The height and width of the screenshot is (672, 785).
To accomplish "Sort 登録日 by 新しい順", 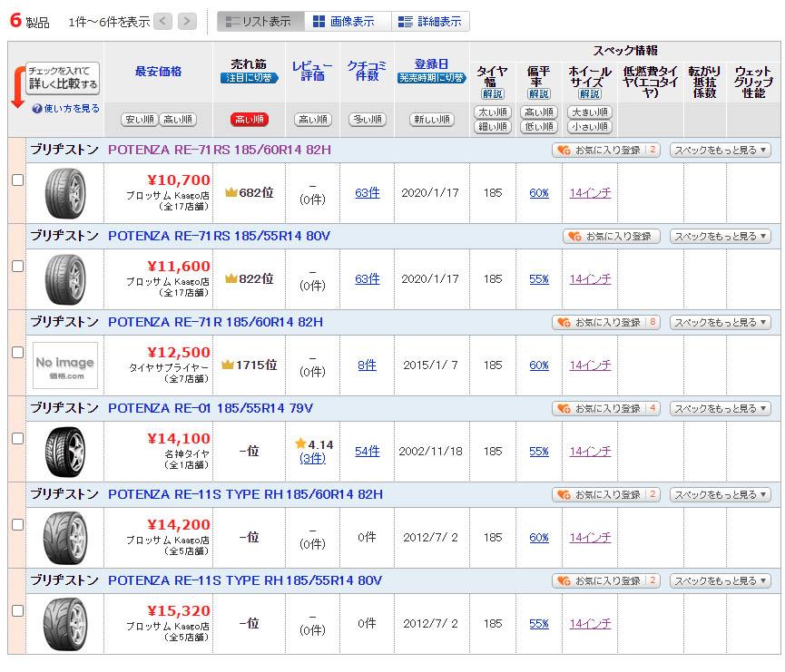I will point(432,120).
